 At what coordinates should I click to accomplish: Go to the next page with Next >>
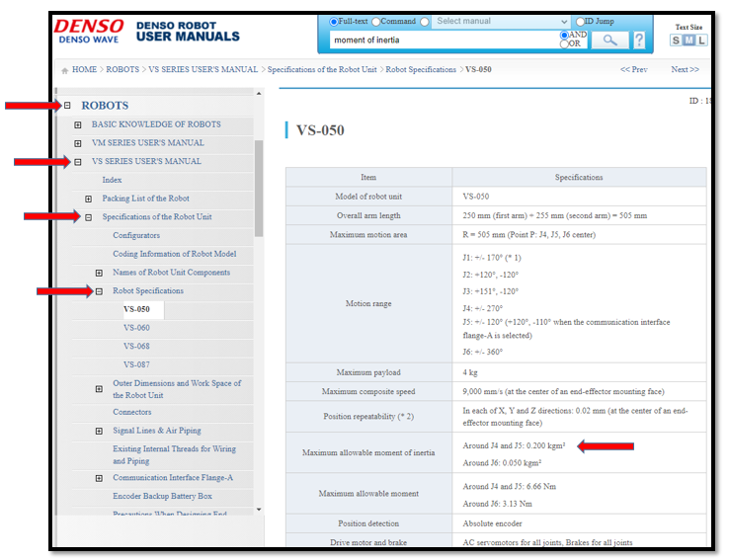click(x=685, y=69)
